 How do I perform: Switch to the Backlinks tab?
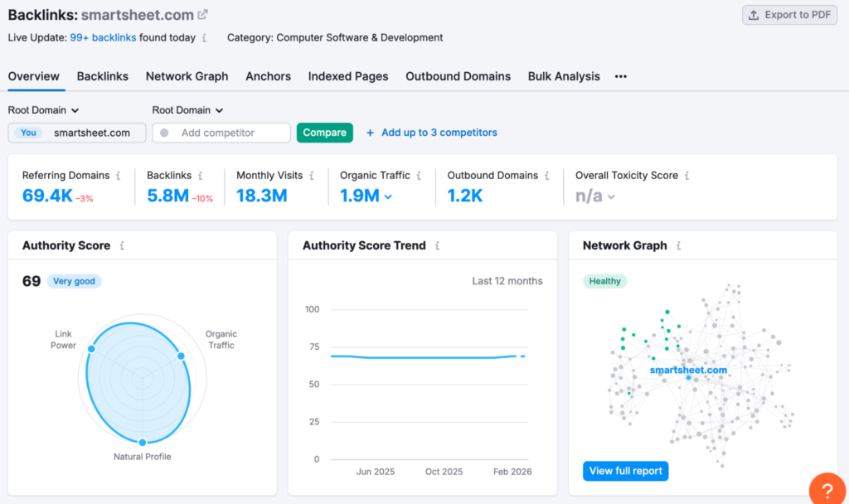(x=103, y=76)
